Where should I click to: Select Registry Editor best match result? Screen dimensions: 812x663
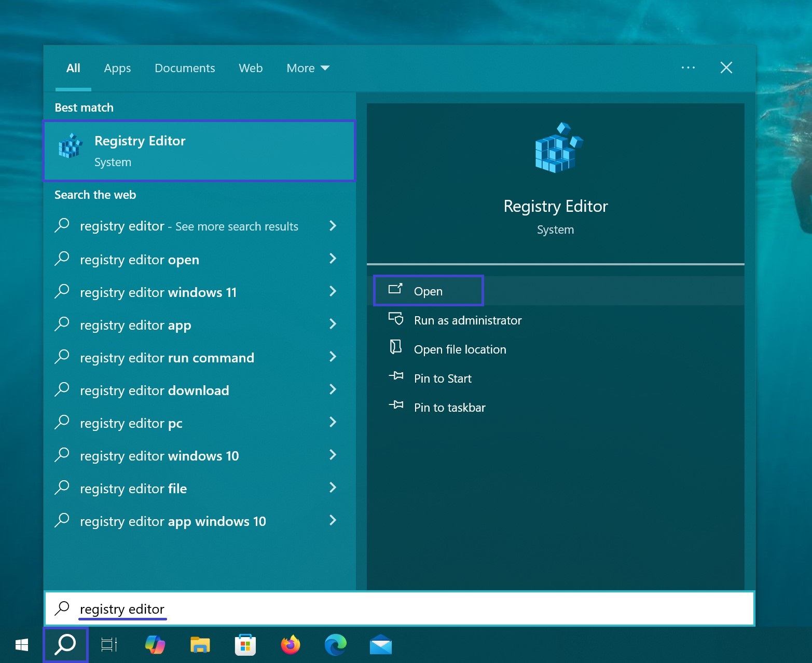(199, 151)
